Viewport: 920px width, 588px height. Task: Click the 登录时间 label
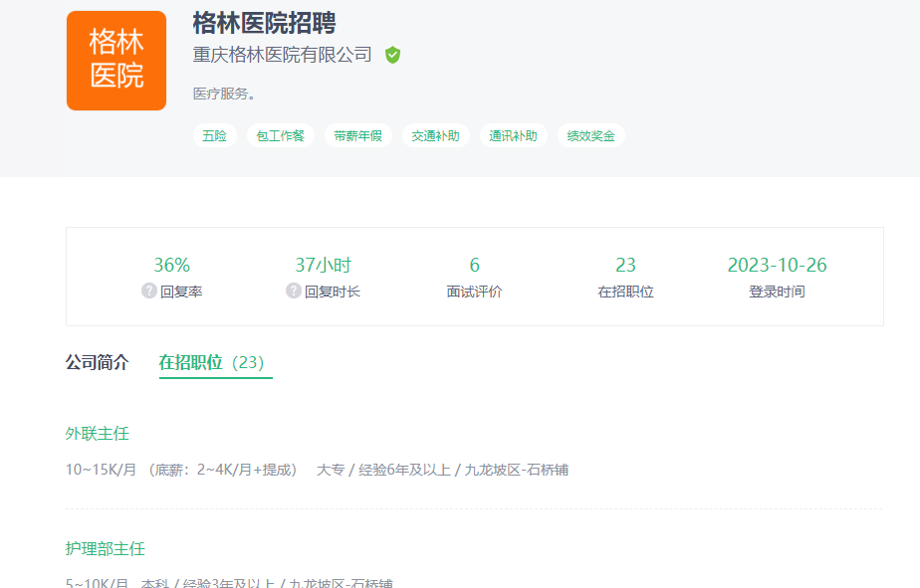[777, 292]
